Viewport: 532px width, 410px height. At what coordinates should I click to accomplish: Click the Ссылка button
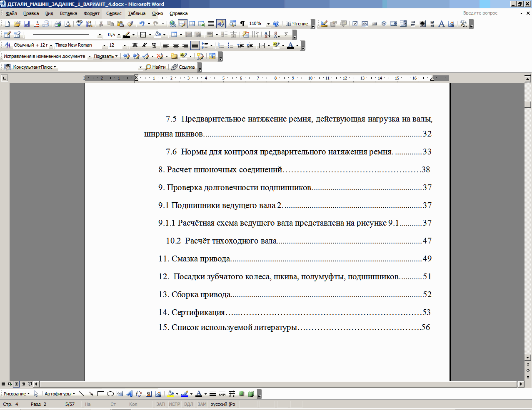pyautogui.click(x=183, y=67)
